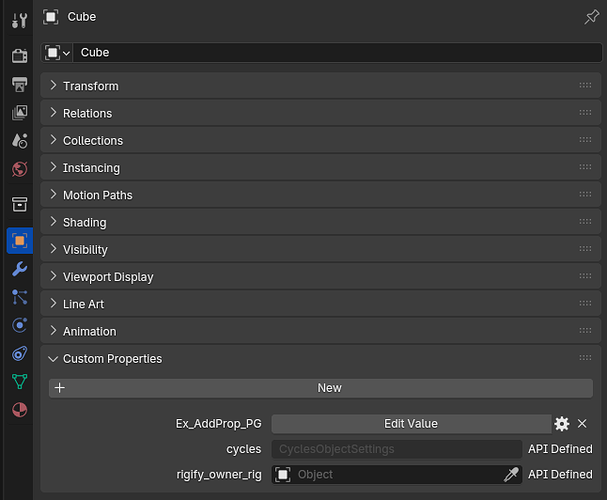Click the cycles property label

243,449
